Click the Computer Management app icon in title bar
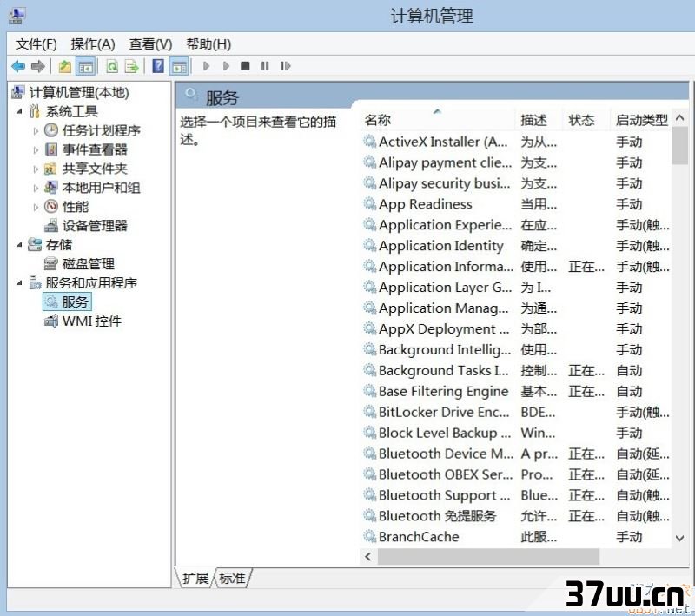 pyautogui.click(x=17, y=16)
